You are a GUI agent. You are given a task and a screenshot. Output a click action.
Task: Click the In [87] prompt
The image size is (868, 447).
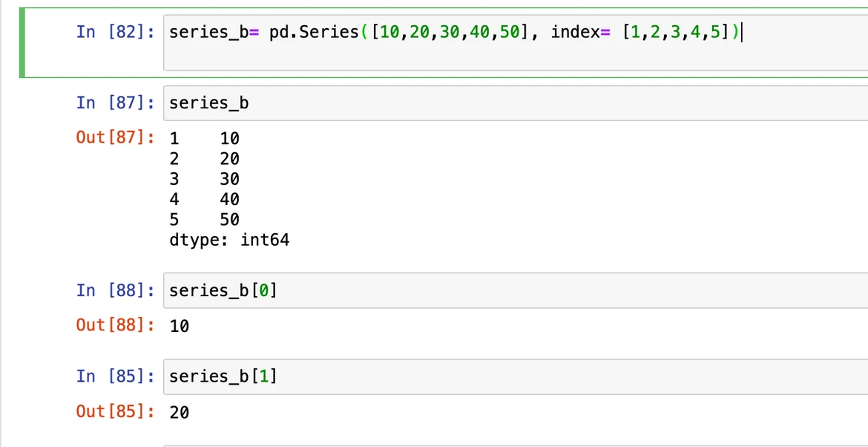[115, 102]
